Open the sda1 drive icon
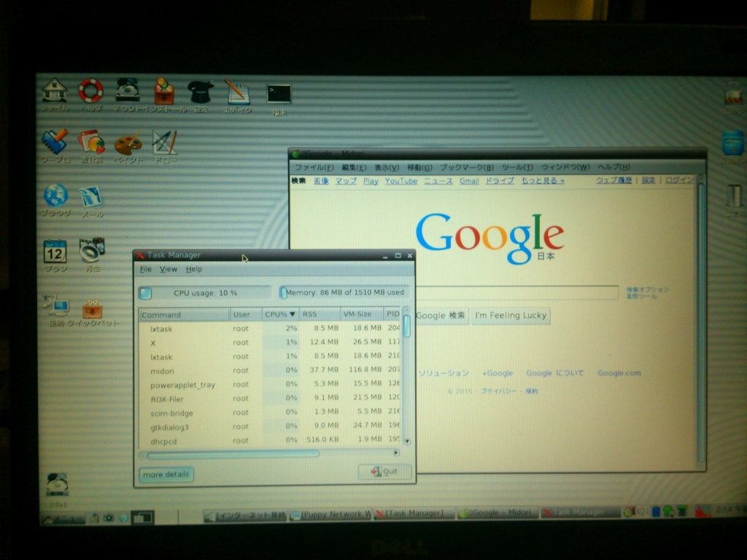 [x=57, y=484]
